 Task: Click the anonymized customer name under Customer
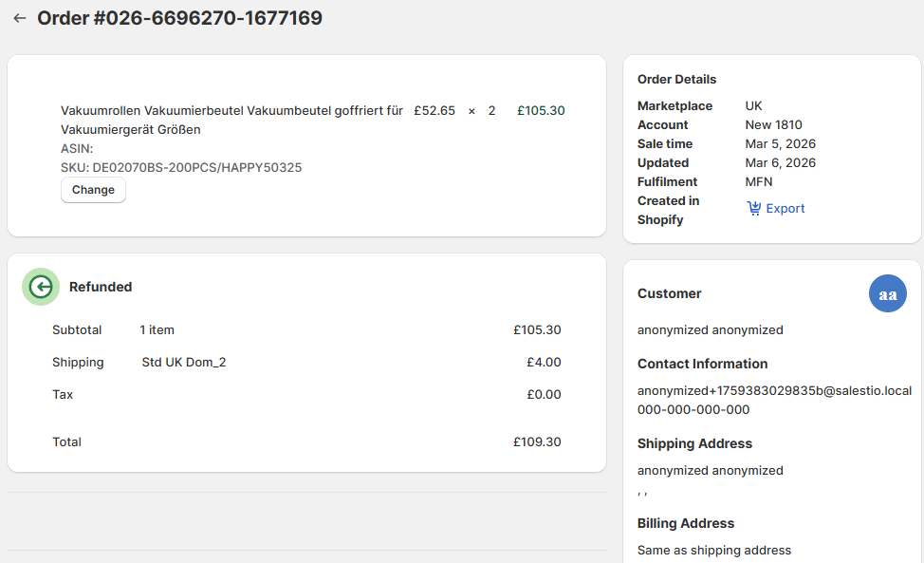(x=710, y=329)
